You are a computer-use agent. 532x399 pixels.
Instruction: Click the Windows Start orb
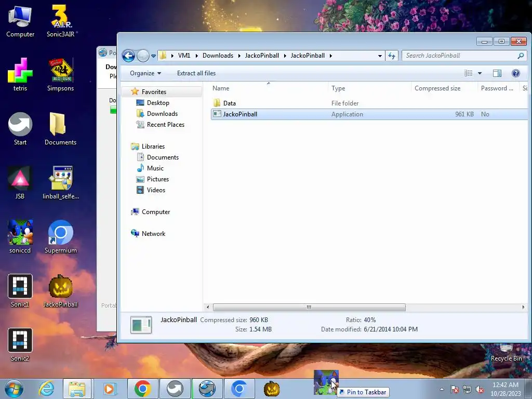(14, 389)
